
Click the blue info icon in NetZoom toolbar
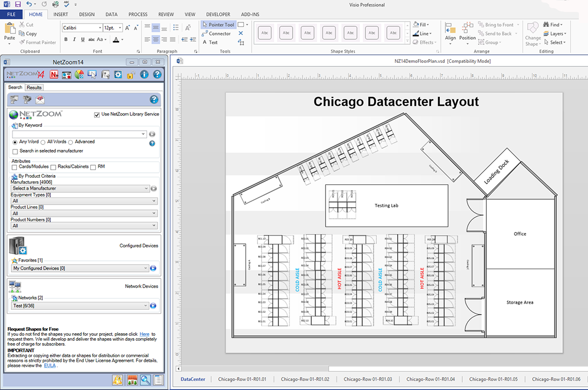(144, 74)
